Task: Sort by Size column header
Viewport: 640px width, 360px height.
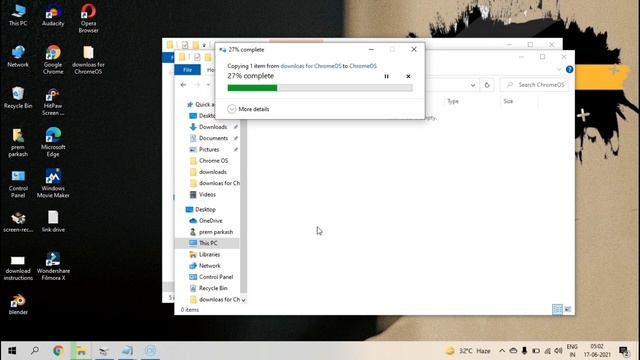Action: click(508, 101)
